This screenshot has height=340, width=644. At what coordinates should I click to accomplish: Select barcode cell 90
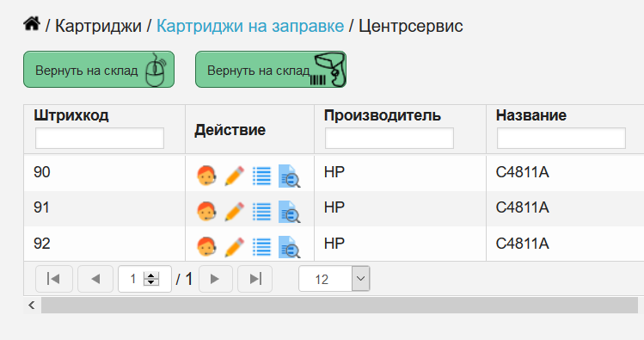pyautogui.click(x=104, y=173)
